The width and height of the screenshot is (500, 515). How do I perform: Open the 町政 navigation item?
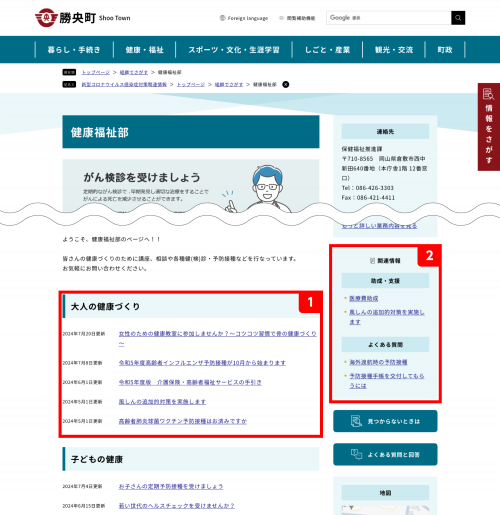445,50
